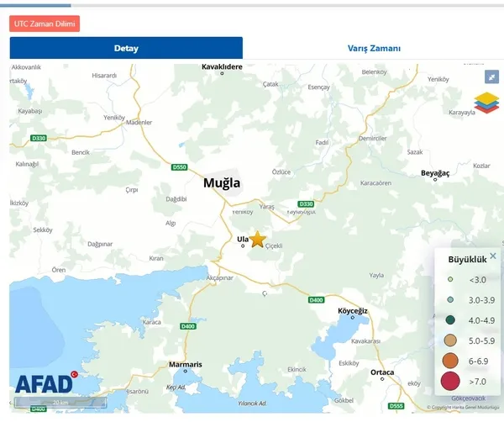Click the Ula town label

pos(243,240)
